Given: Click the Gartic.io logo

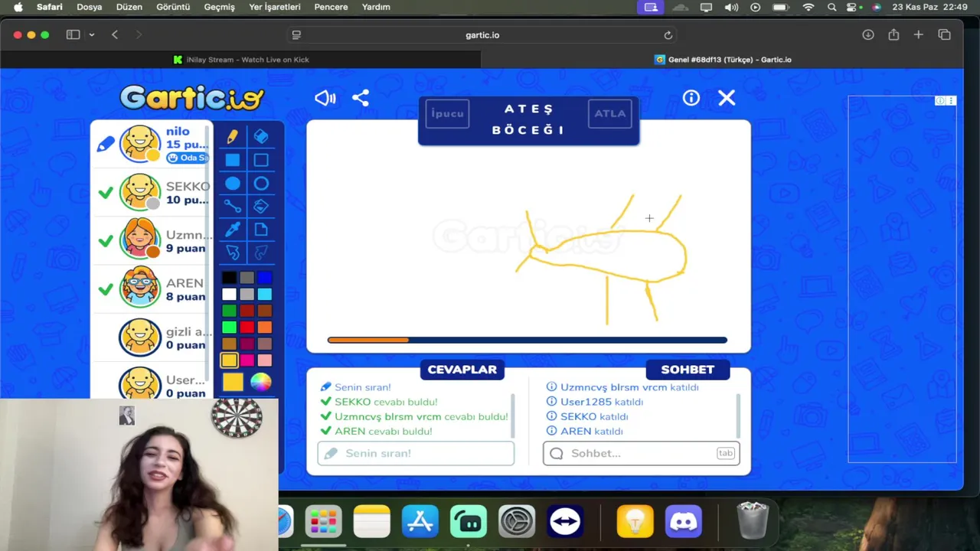Looking at the screenshot, I should click(x=191, y=97).
